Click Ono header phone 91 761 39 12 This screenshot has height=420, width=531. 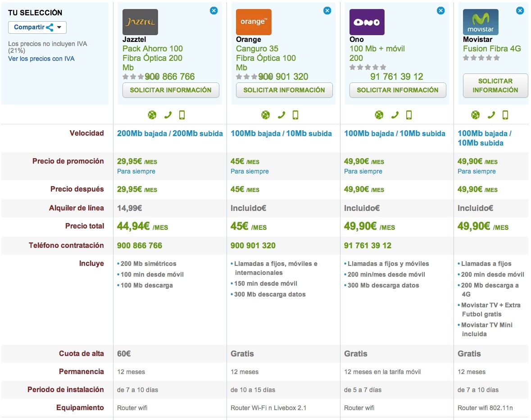click(x=396, y=77)
